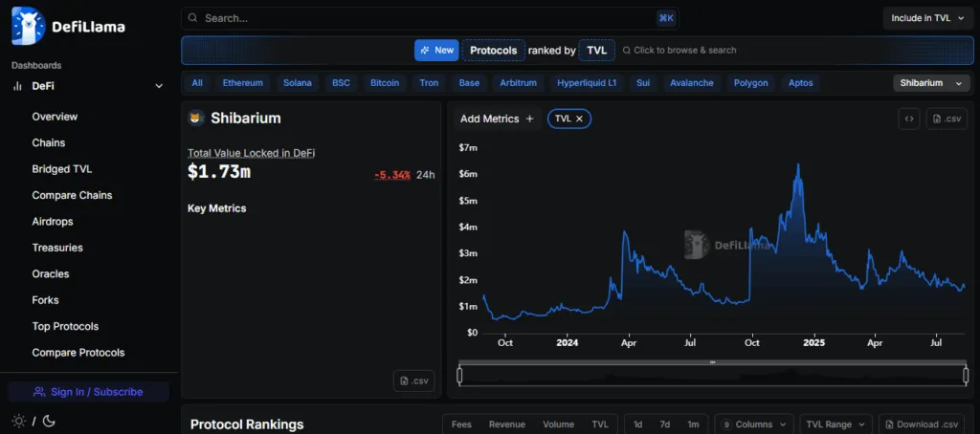
Task: Toggle the Revenue ranking option
Action: coord(507,424)
